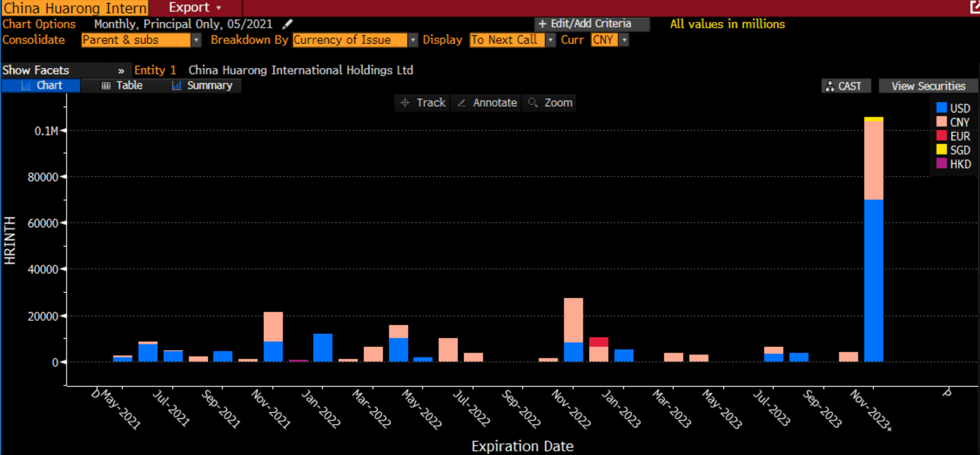Click the SGD yellow legend swatch
This screenshot has height=455, width=980.
[941, 150]
